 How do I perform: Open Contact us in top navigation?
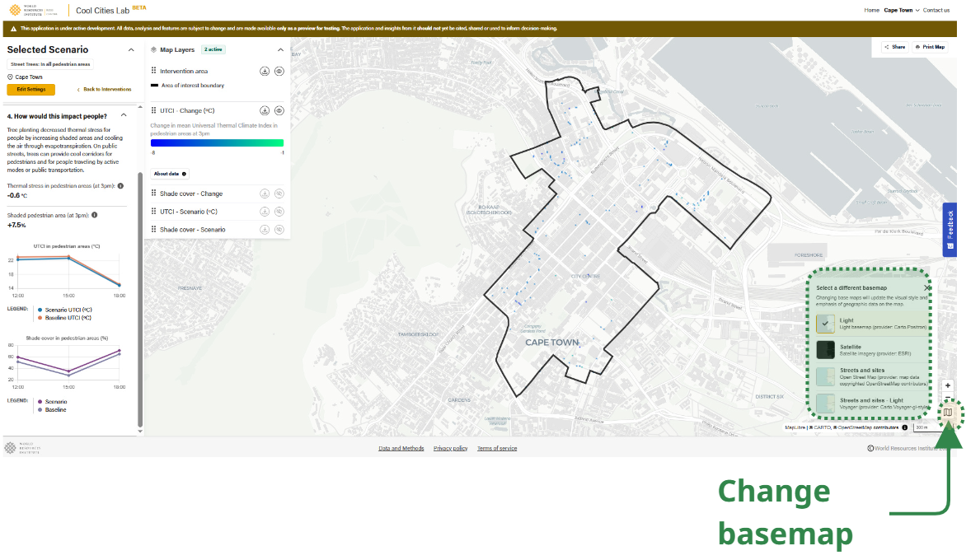click(936, 10)
